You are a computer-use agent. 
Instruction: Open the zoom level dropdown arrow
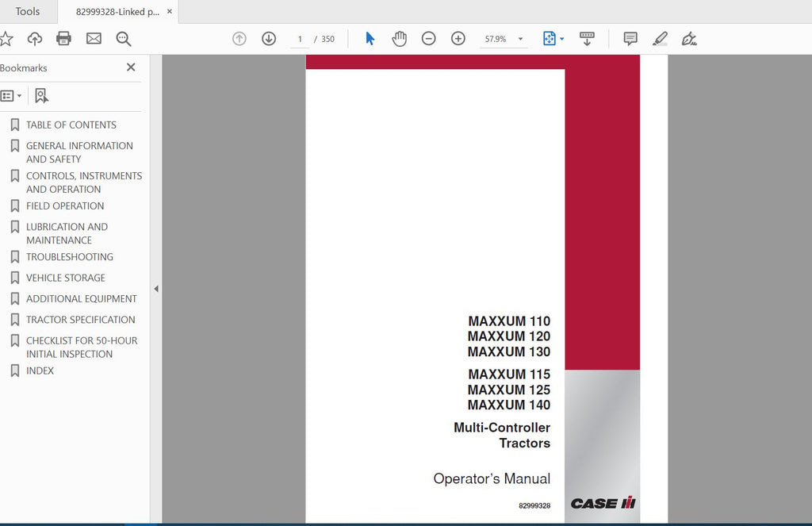pos(520,39)
